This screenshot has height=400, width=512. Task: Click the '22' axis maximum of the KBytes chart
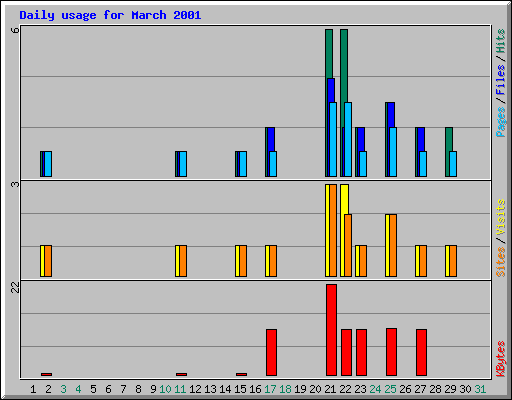click(15, 287)
